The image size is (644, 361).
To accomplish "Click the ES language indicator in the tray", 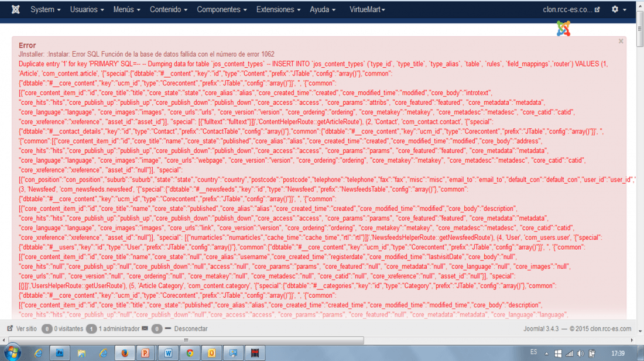I will pos(533,352).
